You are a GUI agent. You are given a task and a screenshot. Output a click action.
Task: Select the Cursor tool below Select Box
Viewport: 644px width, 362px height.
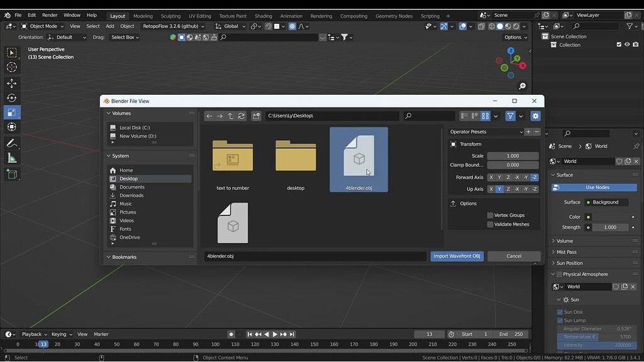coord(11,67)
